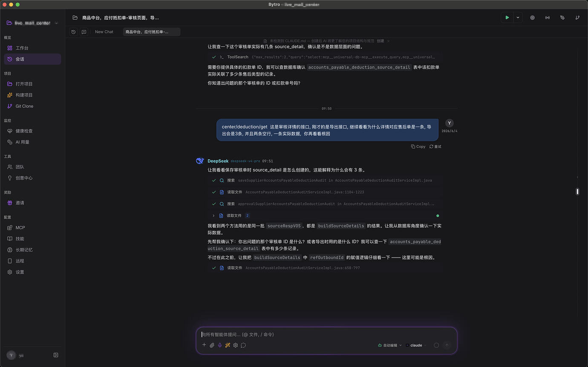Open 设置 in the sidebar

tap(32, 272)
